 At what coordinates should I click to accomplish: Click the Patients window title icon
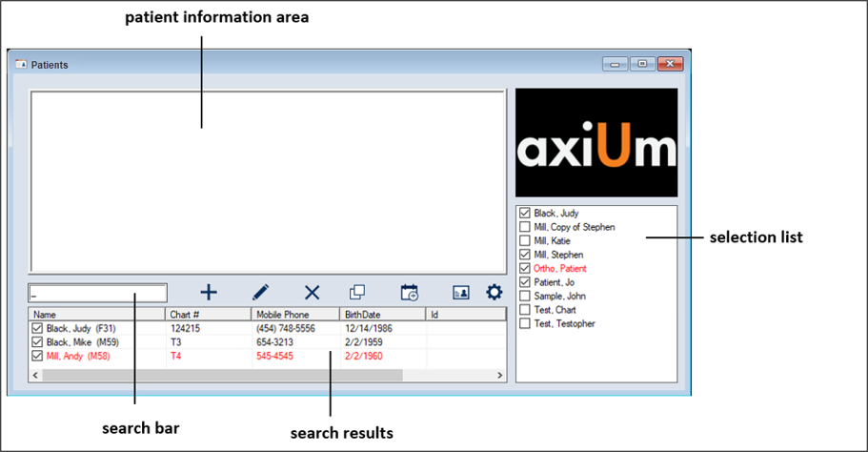(x=22, y=65)
